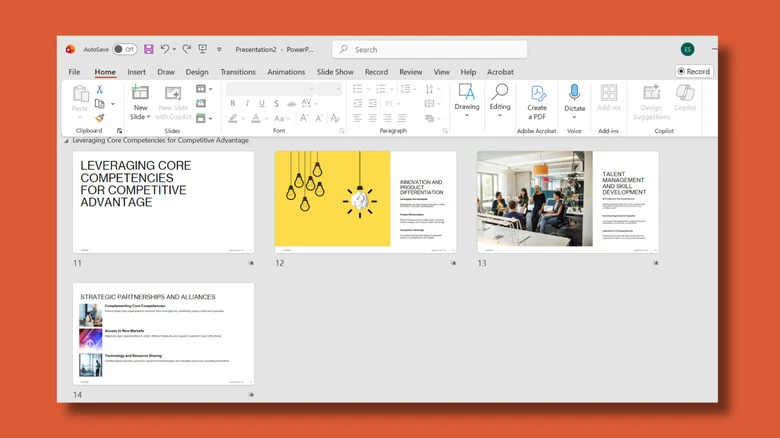Click the Cut scissors icon
This screenshot has width=780, height=438.
click(99, 89)
